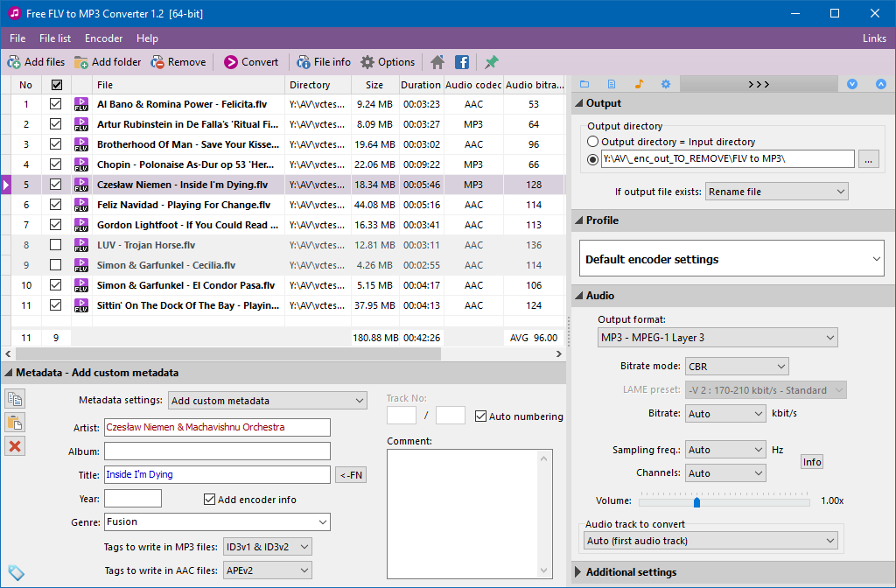Image resolution: width=896 pixels, height=588 pixels.
Task: Click the Add files toolbar icon
Action: click(x=35, y=62)
